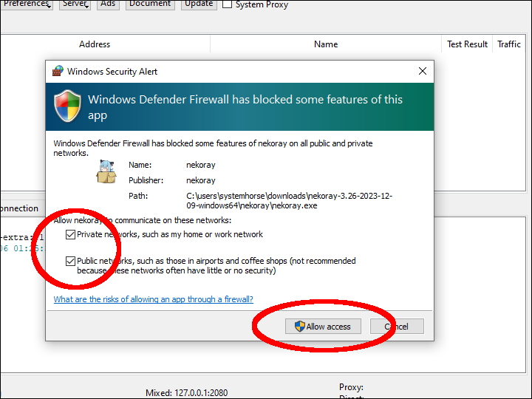Open the Server dropdown menu
This screenshot has height=399, width=532.
point(75,4)
